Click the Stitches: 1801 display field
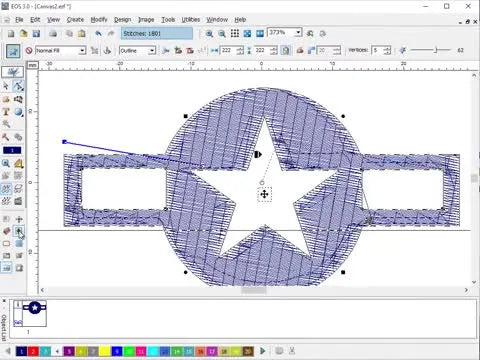This screenshot has height=360, width=480. (x=157, y=34)
